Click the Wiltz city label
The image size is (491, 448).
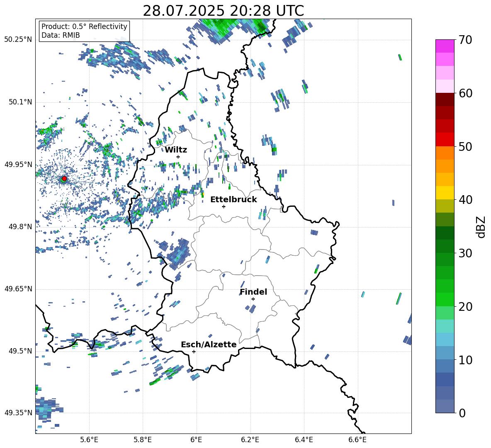coord(176,150)
